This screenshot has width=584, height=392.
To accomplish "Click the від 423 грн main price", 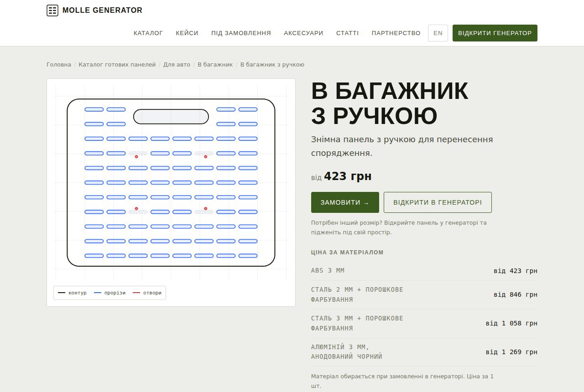I will click(x=341, y=176).
